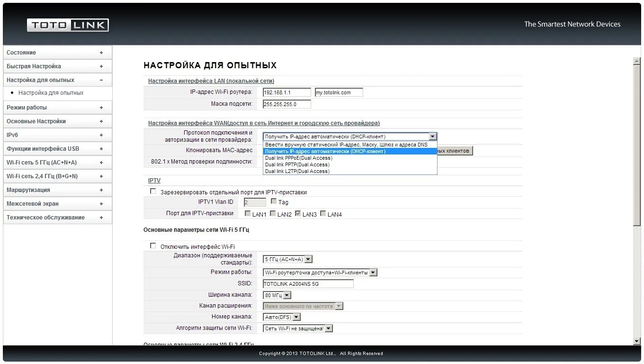The height and width of the screenshot is (364, 644).
Task: Click the partially hidden клиентов button
Action: 455,151
